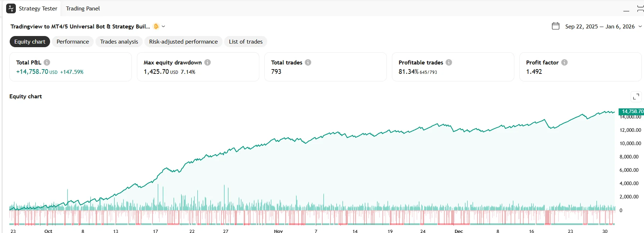Expand the date range dropdown arrow
The height and width of the screenshot is (233, 644).
click(640, 26)
